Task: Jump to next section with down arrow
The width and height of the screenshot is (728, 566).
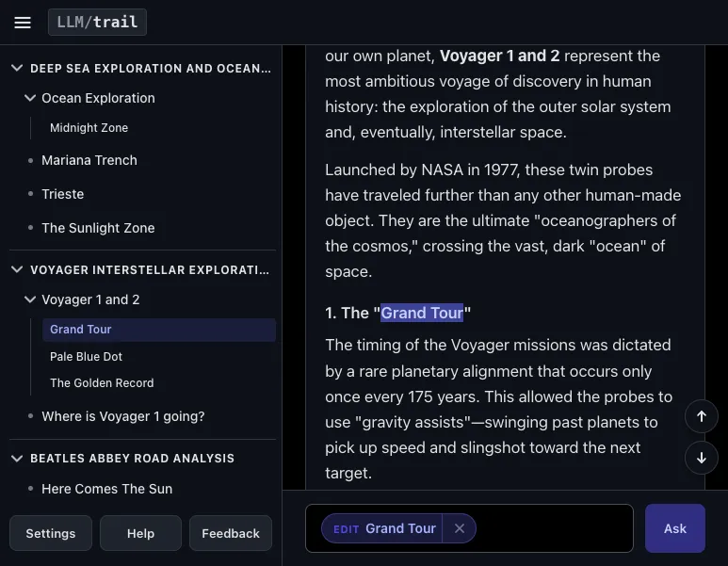Action: (701, 458)
